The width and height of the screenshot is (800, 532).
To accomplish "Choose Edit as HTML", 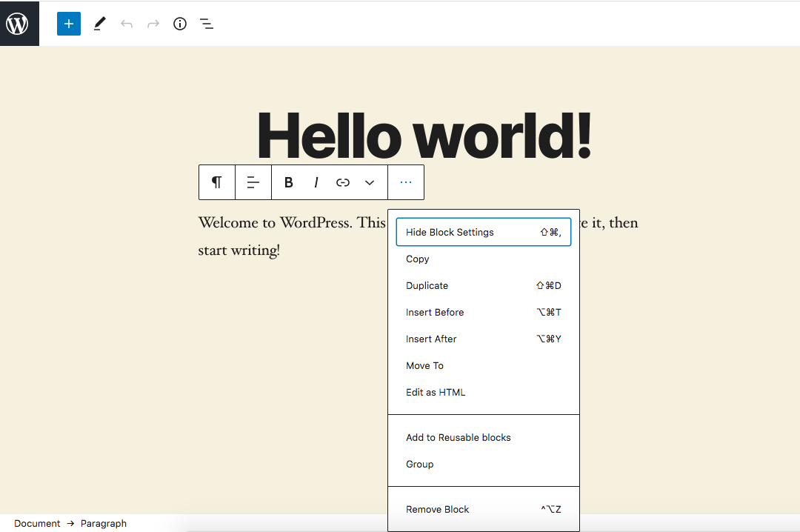I will (x=436, y=392).
